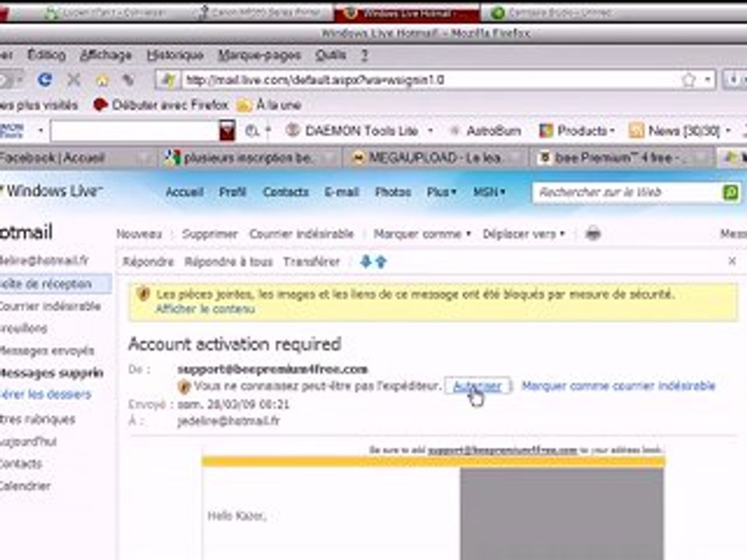
Task: Switch to the plusieurs inscription tab
Action: [249, 158]
